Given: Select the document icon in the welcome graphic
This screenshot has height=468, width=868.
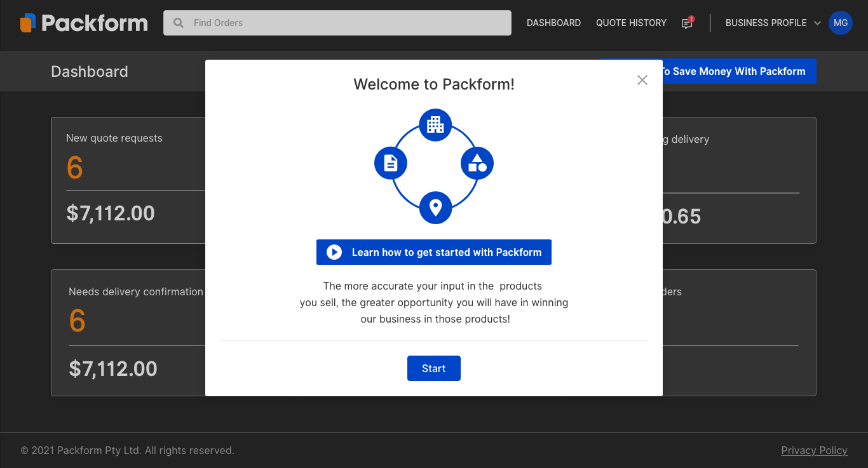Looking at the screenshot, I should tap(391, 163).
